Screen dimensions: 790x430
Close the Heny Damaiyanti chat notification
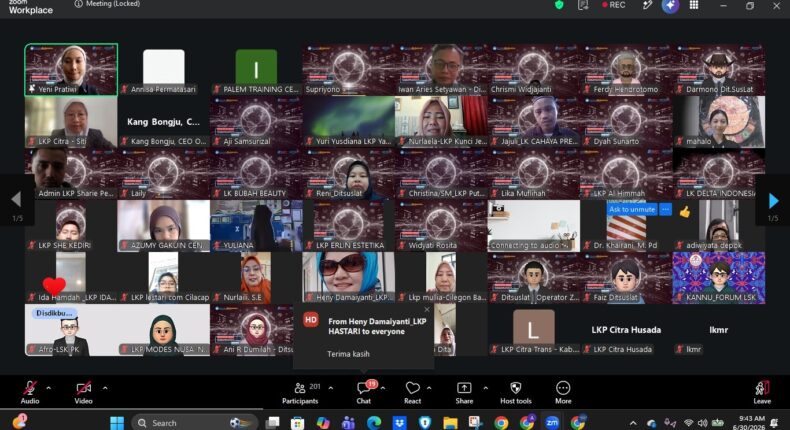coord(427,310)
